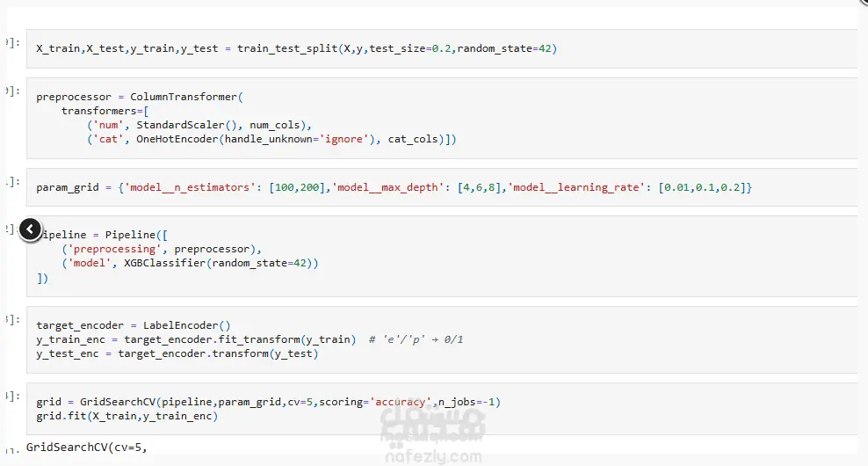The image size is (868, 466).
Task: Click the GridSearchCV constructor line
Action: pos(269,402)
